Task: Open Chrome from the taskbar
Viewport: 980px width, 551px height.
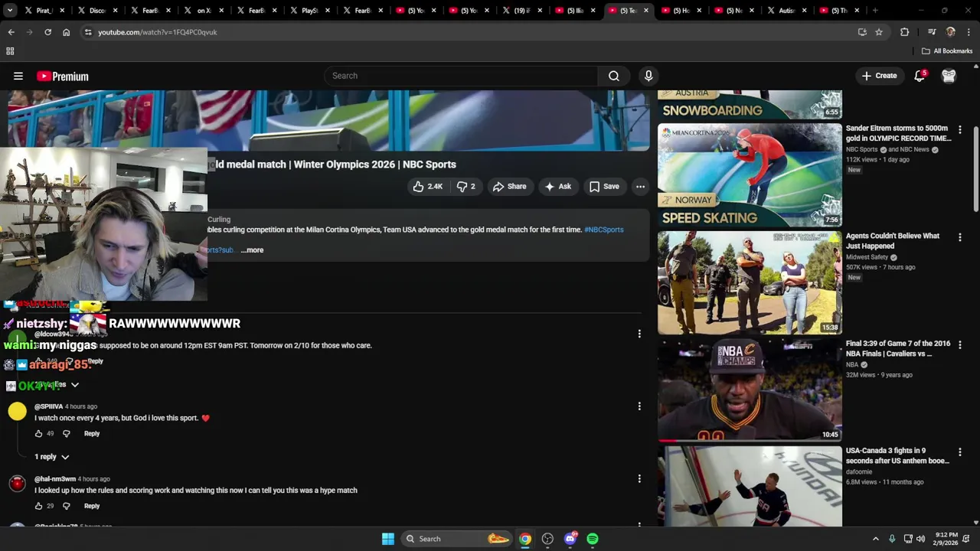Action: click(x=525, y=539)
